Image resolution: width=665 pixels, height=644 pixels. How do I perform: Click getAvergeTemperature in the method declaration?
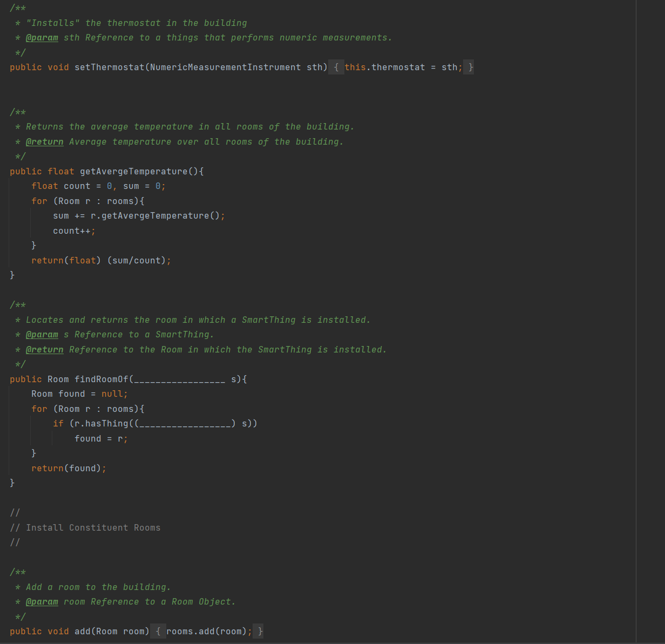134,172
